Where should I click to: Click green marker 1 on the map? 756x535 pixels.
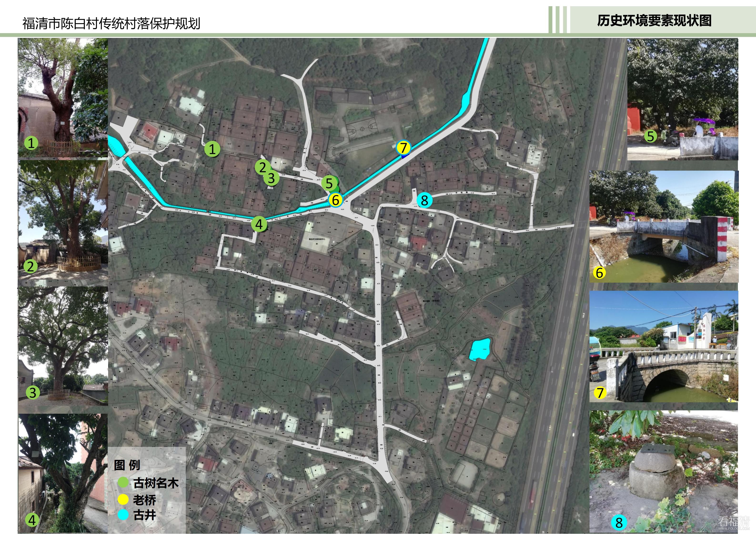point(212,149)
